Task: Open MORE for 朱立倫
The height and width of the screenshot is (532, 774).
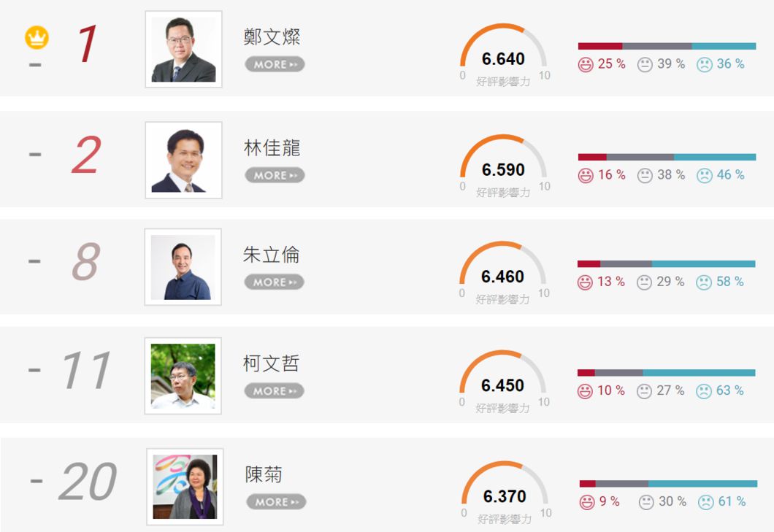Action: pos(275,282)
